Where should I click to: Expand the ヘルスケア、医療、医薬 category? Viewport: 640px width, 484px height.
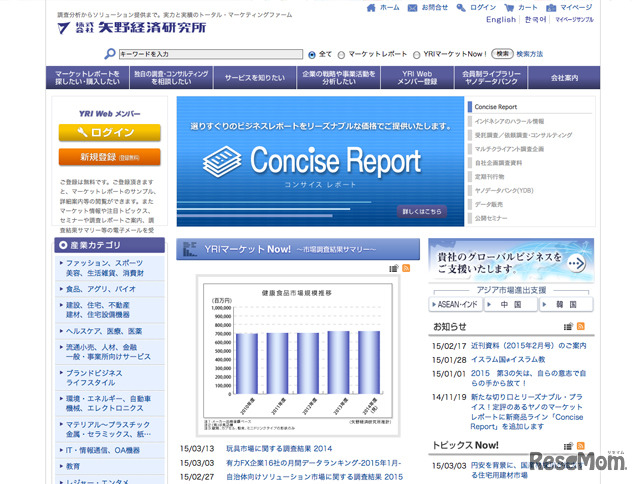[x=104, y=330]
